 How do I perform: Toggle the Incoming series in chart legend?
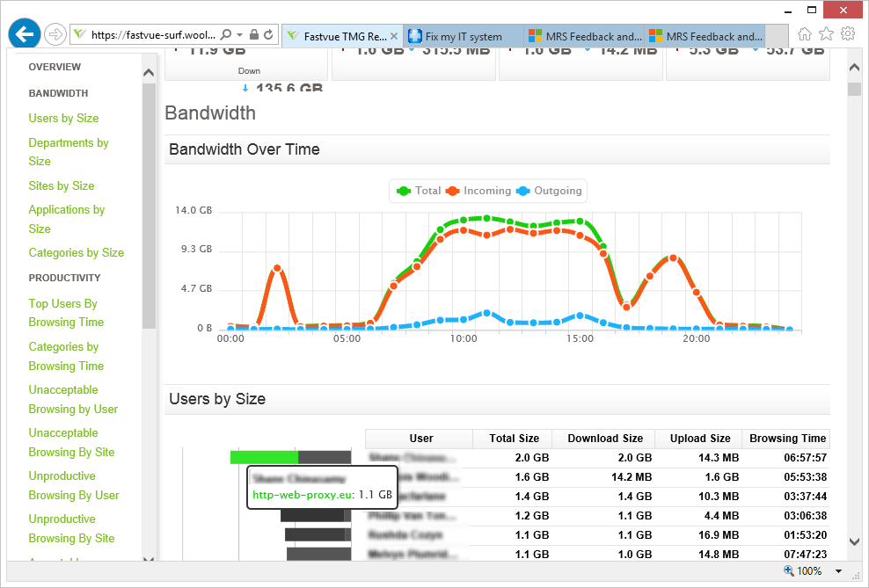click(x=478, y=191)
